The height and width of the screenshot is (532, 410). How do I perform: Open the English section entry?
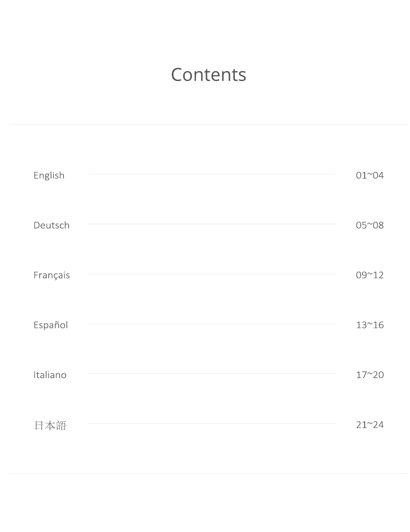click(x=49, y=175)
